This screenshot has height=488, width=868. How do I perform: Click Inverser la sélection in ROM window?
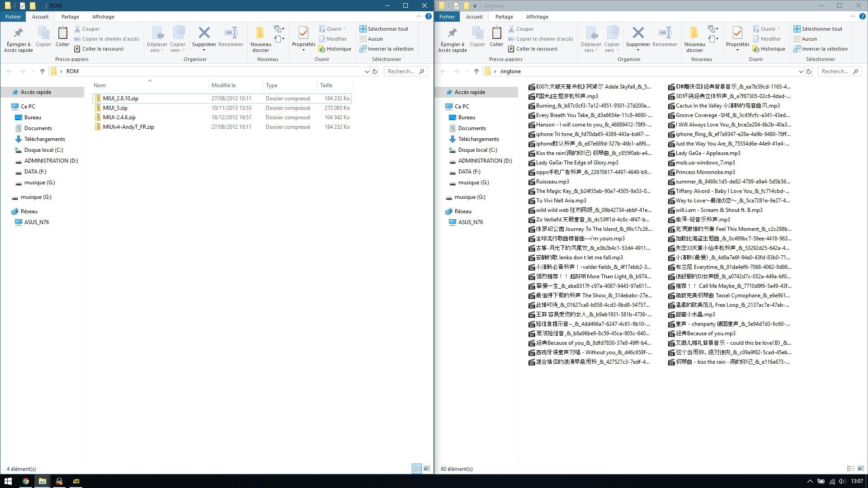coord(387,49)
